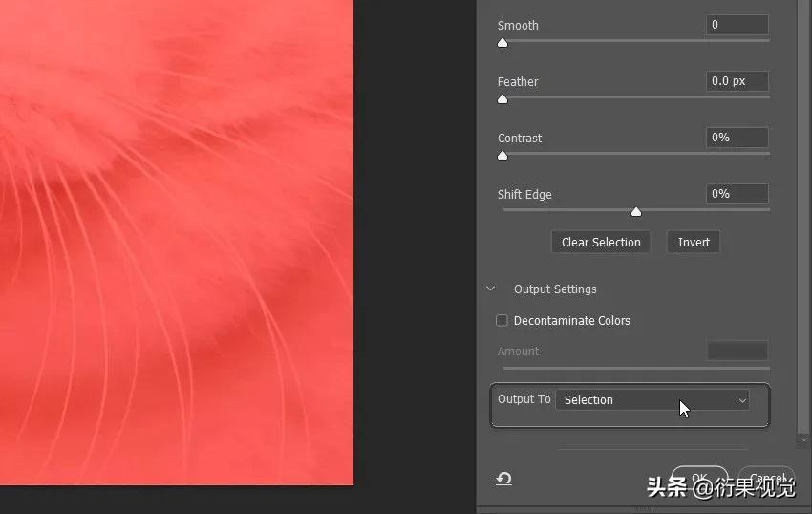The width and height of the screenshot is (812, 514).
Task: Collapse the Output Settings section
Action: [490, 289]
